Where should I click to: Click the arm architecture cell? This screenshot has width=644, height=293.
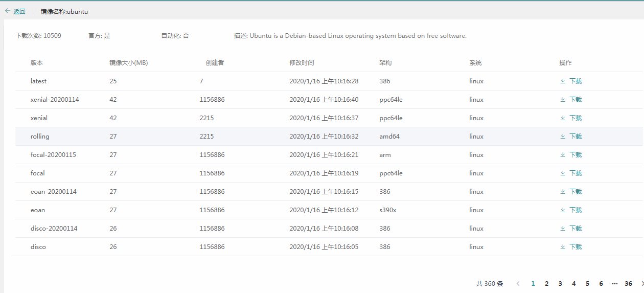[x=385, y=154]
